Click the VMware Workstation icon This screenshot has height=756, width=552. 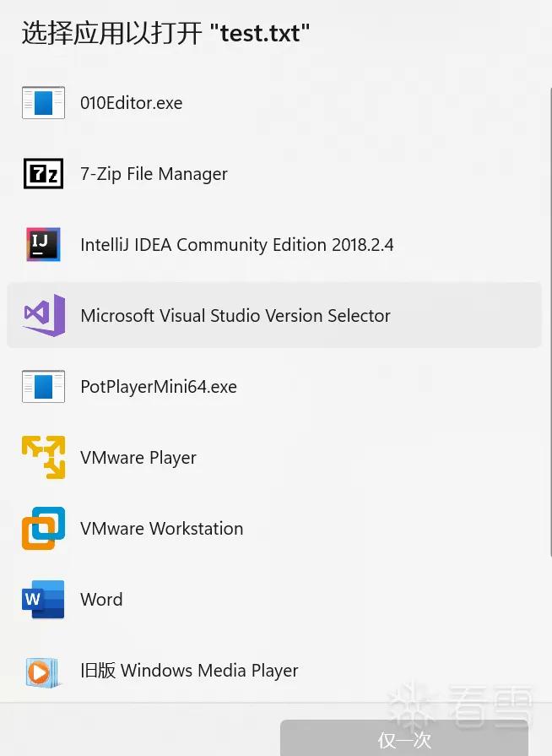43,528
